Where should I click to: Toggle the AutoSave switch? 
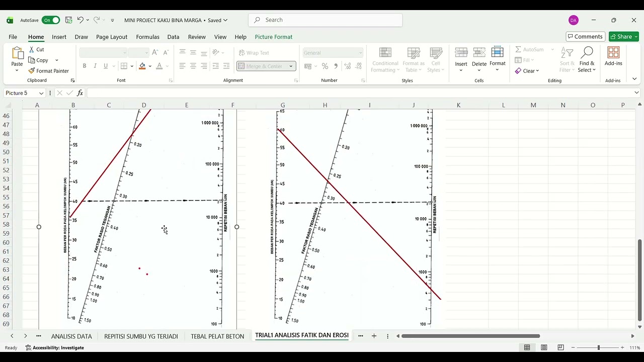pyautogui.click(x=51, y=20)
